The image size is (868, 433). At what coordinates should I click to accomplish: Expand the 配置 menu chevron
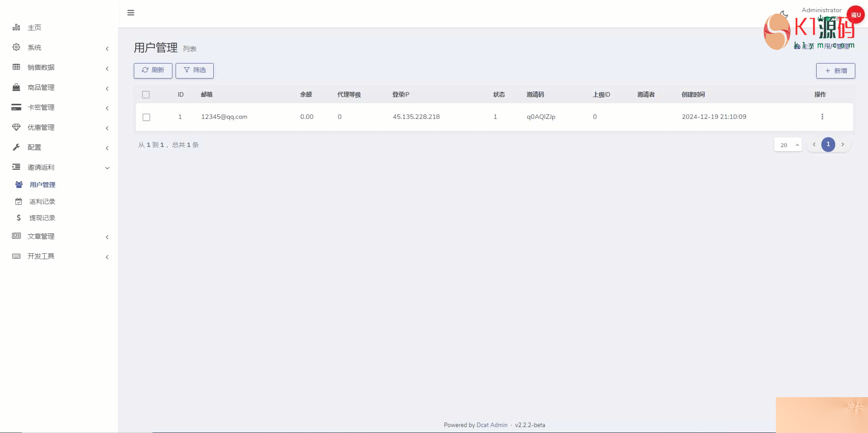coord(107,148)
